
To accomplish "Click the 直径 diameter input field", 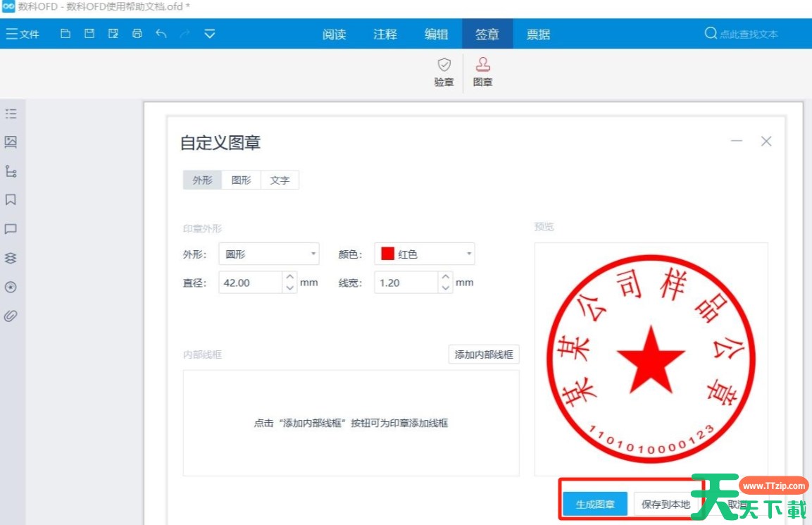I will pos(250,283).
